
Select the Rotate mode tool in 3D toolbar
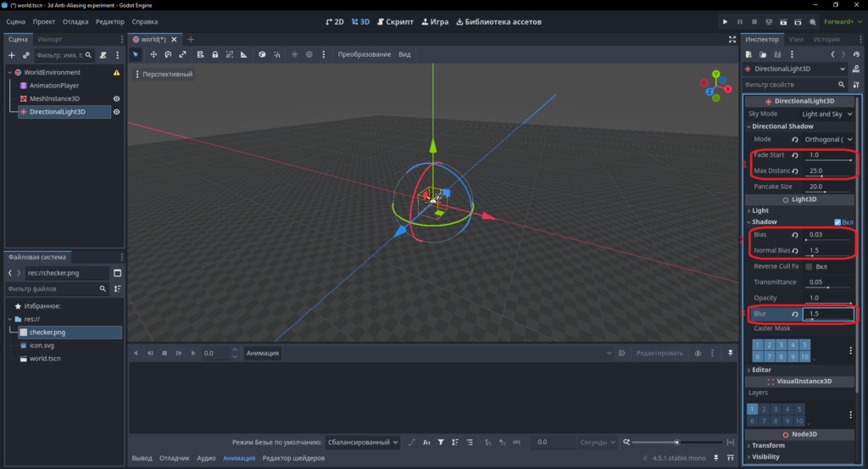pos(168,54)
